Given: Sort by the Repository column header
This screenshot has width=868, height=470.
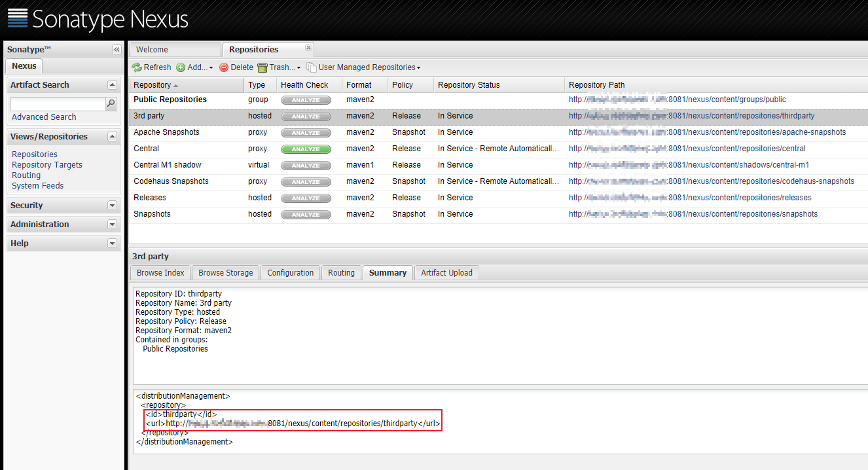Looking at the screenshot, I should point(187,85).
